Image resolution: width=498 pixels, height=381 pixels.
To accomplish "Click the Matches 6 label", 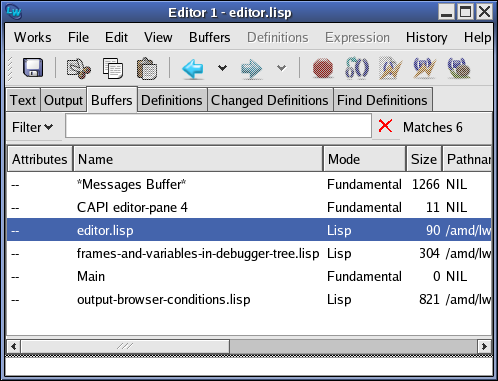I will pos(433,127).
